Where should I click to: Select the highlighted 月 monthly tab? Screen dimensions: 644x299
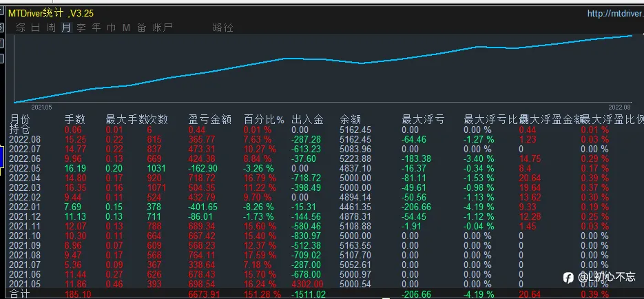pyautogui.click(x=66, y=28)
